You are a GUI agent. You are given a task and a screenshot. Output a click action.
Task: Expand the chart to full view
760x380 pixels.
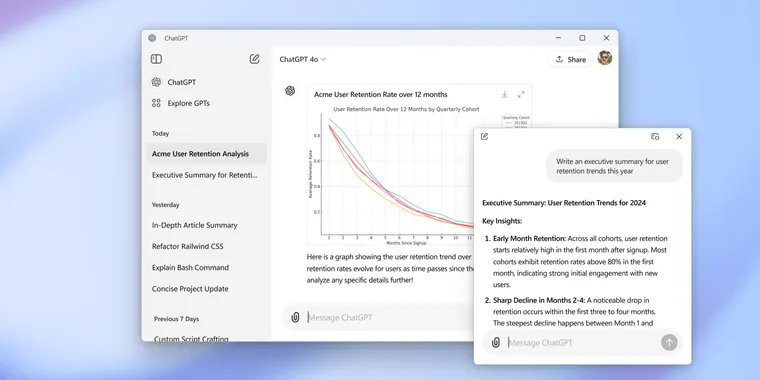(521, 95)
